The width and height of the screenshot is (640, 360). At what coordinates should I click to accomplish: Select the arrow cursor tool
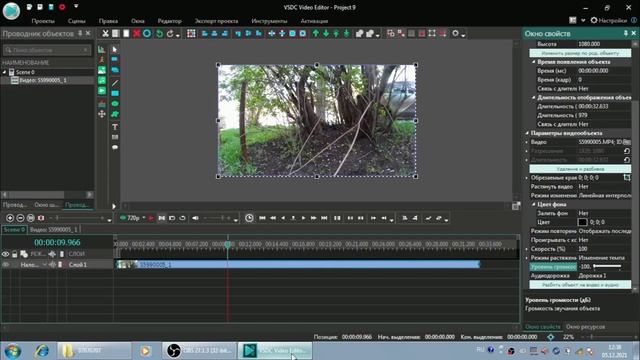tap(115, 49)
